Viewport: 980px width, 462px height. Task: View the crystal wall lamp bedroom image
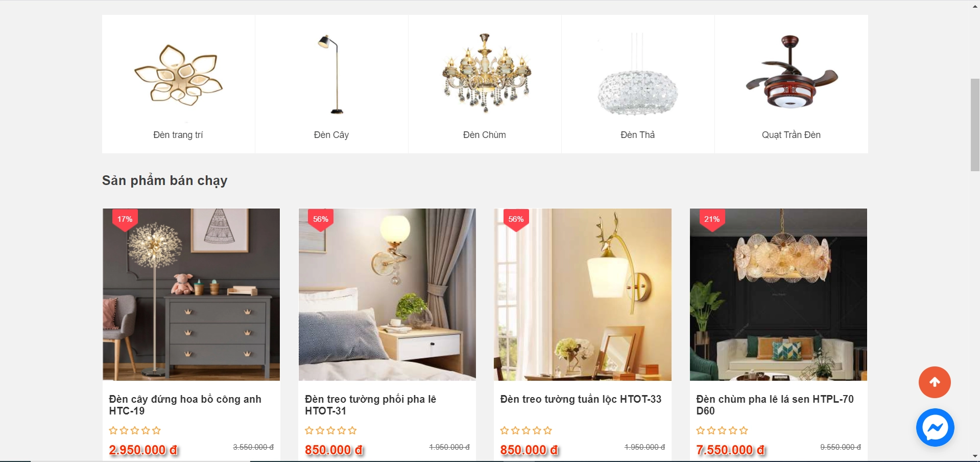(x=387, y=294)
